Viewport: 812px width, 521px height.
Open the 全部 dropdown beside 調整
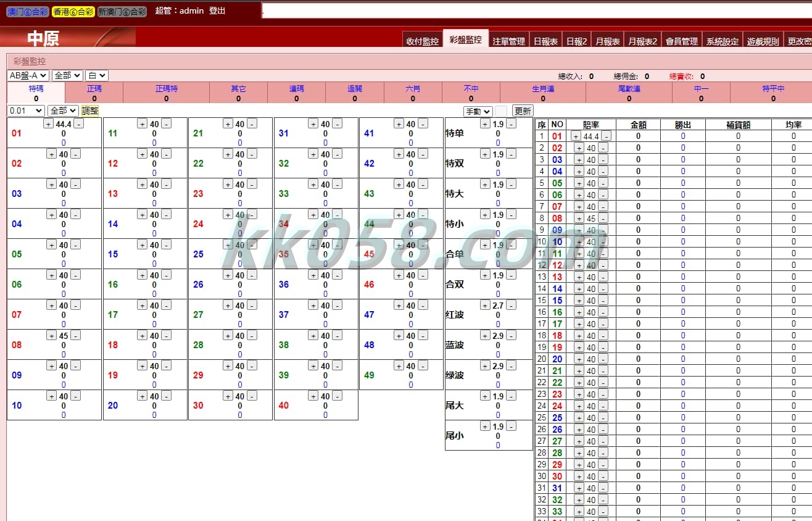coord(63,110)
